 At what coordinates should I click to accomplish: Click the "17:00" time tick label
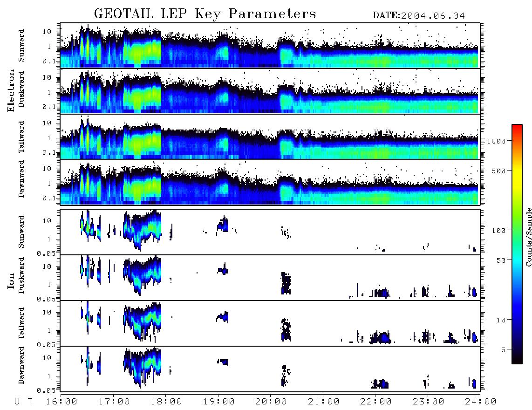114,402
